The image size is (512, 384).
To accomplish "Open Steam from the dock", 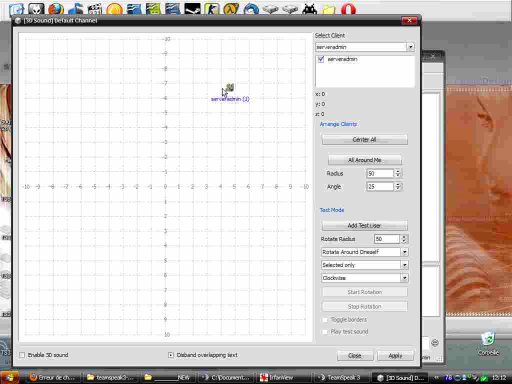I will click(192, 9).
